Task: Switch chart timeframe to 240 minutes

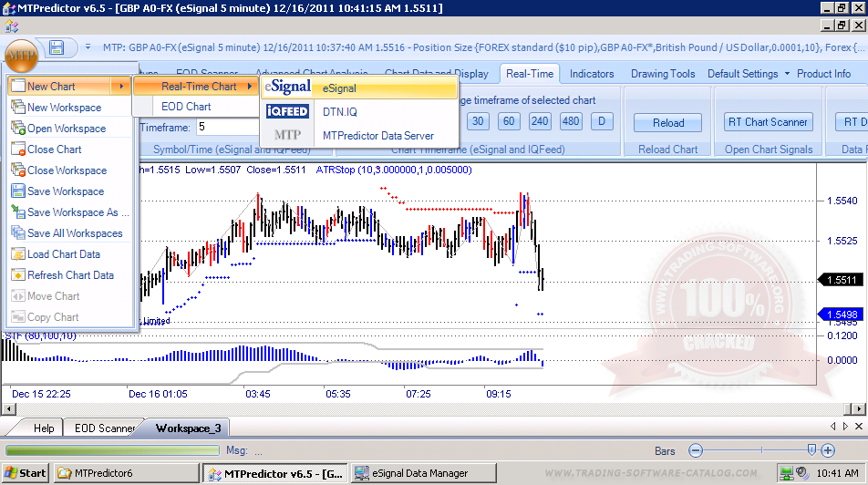Action: 540,121
